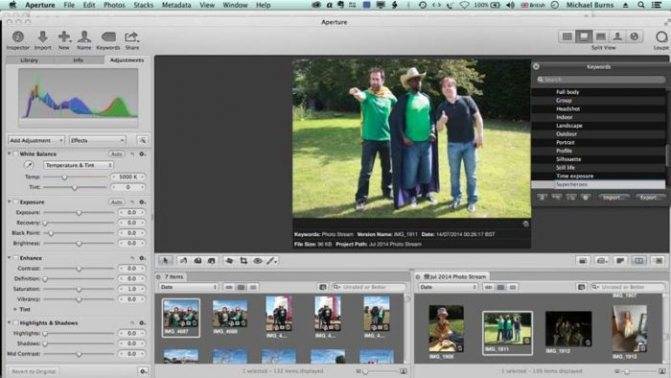Open the Stacks menu
Image resolution: width=671 pixels, height=378 pixels.
tap(143, 5)
